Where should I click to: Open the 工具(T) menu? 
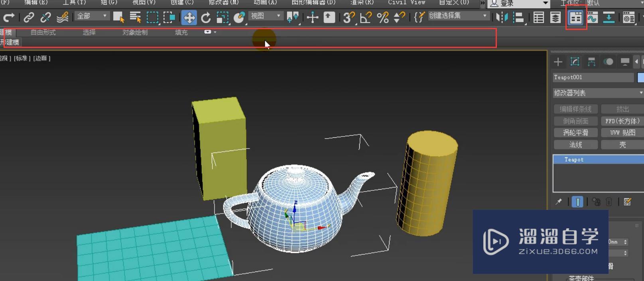tap(74, 2)
